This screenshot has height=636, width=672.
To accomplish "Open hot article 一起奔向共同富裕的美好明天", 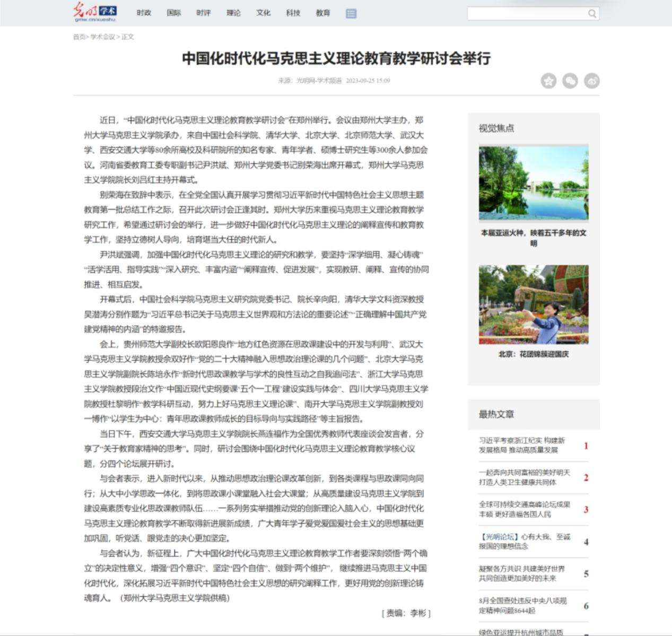I will (x=525, y=477).
